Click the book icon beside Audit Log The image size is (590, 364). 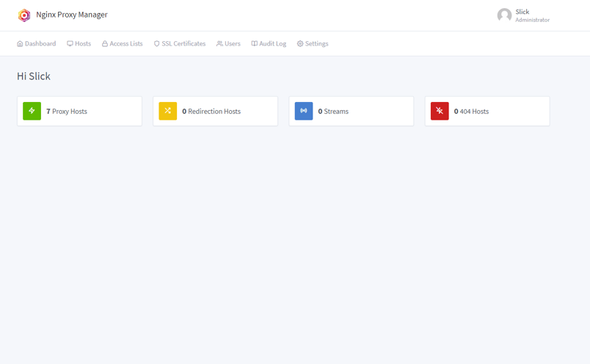pyautogui.click(x=255, y=43)
